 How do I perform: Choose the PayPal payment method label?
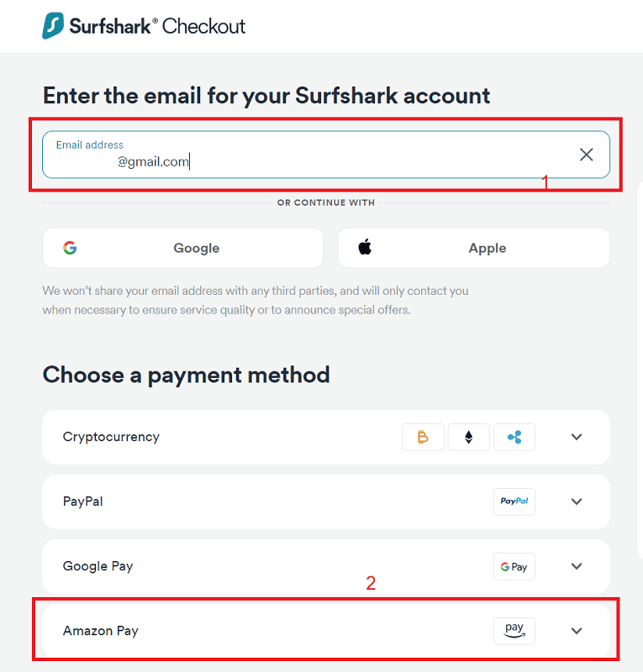83,501
